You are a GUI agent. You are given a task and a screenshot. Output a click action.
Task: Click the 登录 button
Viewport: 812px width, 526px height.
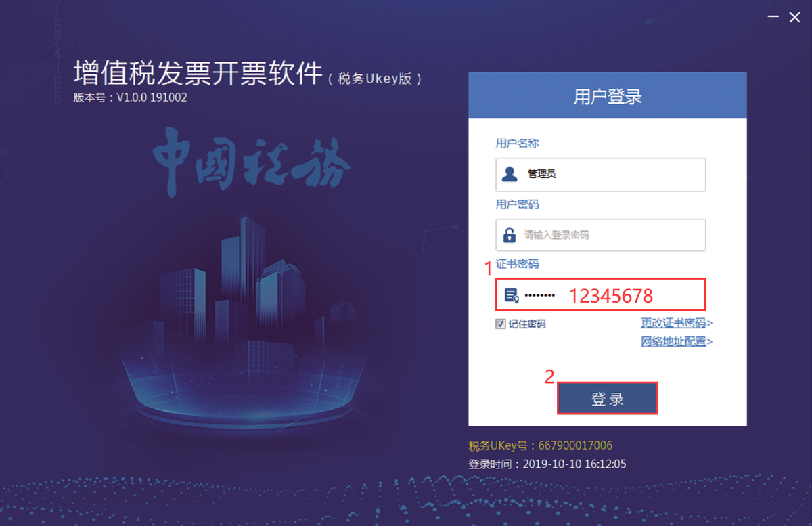pyautogui.click(x=608, y=399)
